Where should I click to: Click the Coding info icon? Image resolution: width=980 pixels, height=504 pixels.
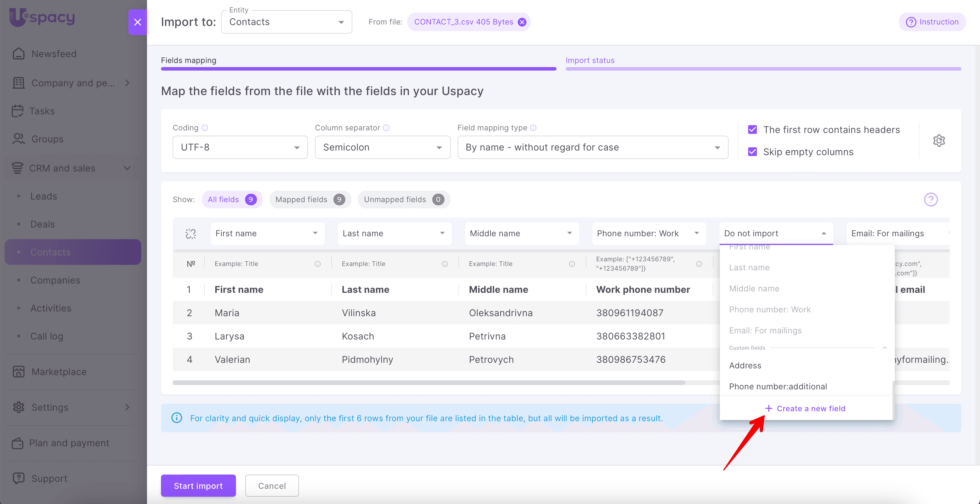tap(205, 128)
